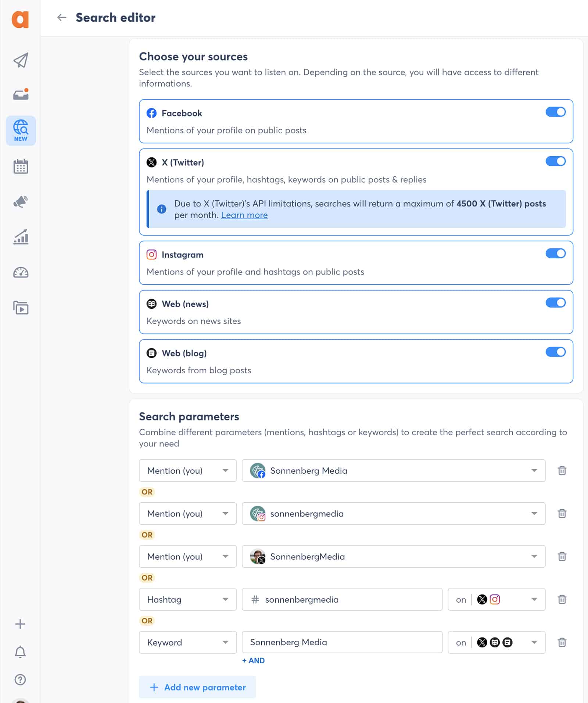Click the user avatar at sidebar bottom
This screenshot has width=588, height=703.
pos(21,700)
